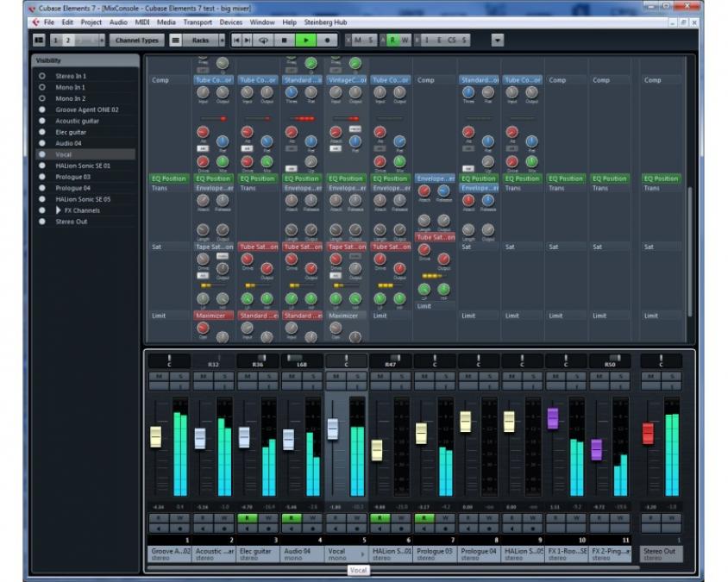The height and width of the screenshot is (582, 728).
Task: Open toolbar setup dropdown arrow
Action: click(497, 41)
